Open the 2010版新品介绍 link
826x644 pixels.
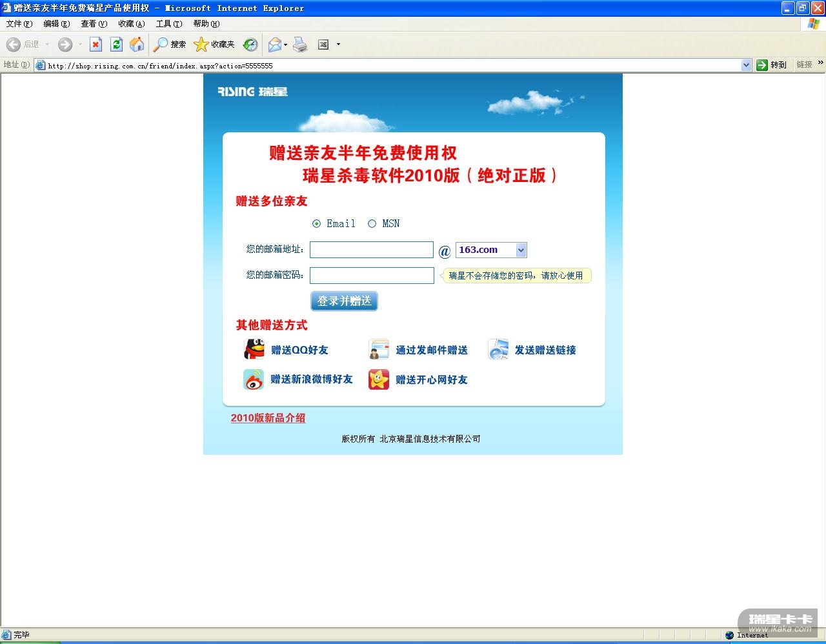coord(268,418)
